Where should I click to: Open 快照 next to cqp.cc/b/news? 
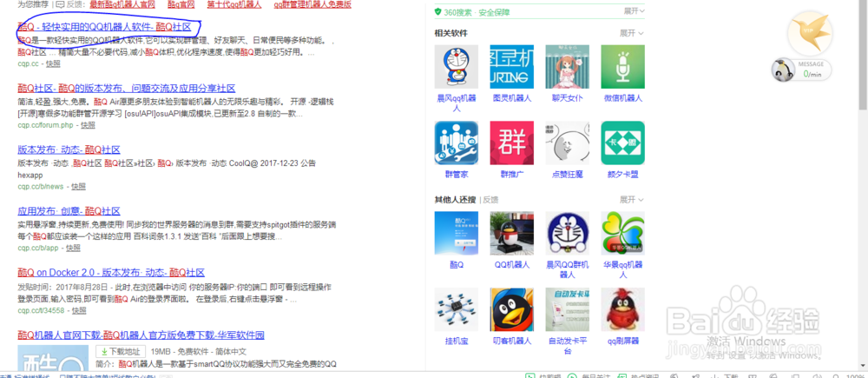point(79,187)
